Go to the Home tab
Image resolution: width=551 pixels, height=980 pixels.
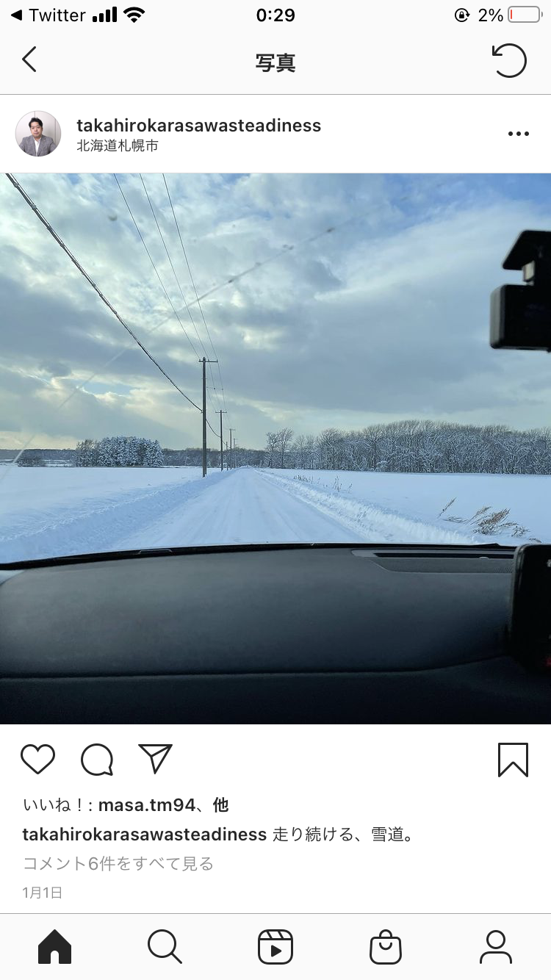coord(55,947)
